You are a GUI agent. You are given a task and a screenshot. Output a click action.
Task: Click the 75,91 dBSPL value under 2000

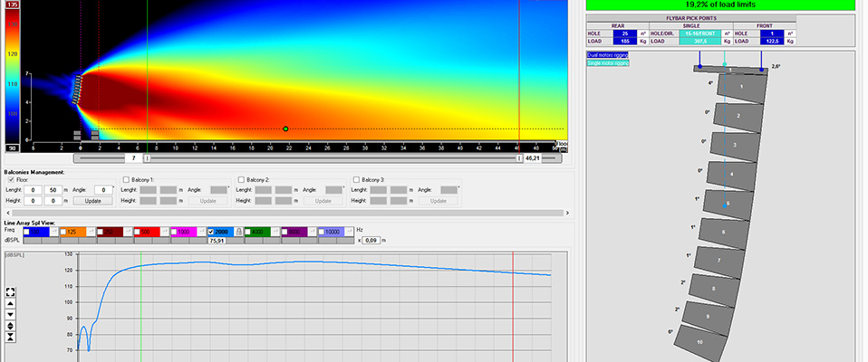click(216, 241)
